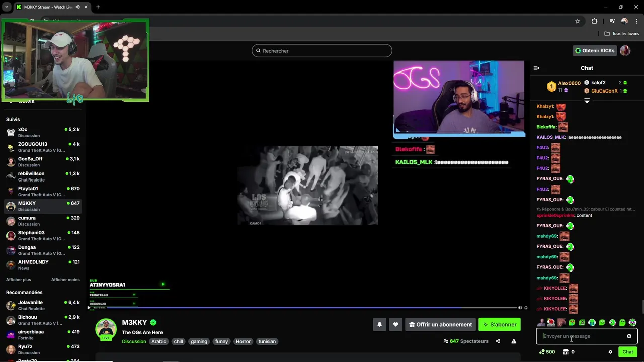Select the Horror tag
The image size is (644, 362).
click(x=243, y=341)
